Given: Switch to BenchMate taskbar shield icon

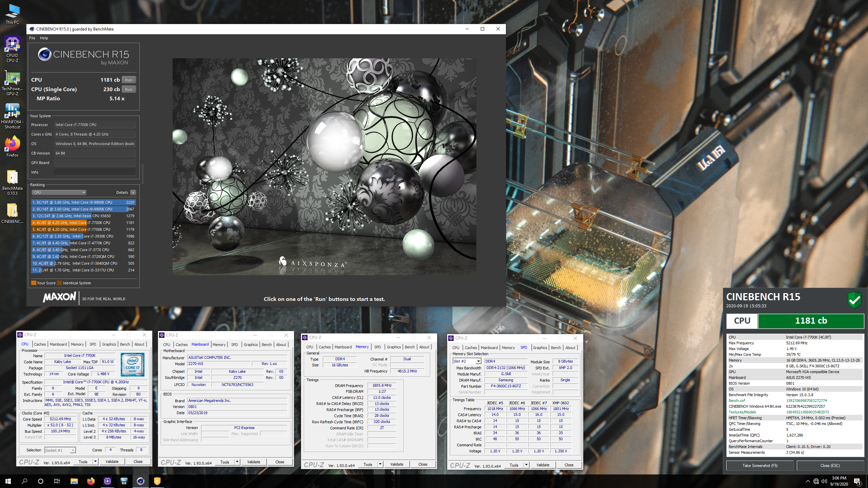Looking at the screenshot, I should coord(157,481).
